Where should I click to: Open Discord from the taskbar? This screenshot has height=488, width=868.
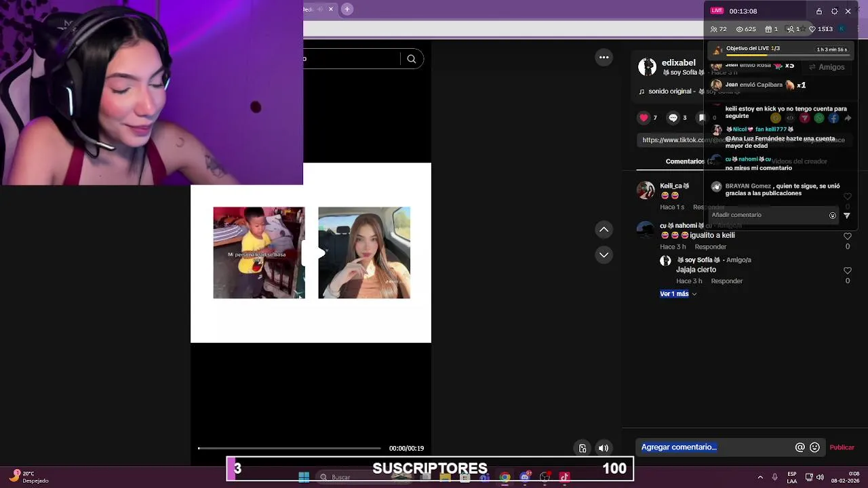point(525,477)
